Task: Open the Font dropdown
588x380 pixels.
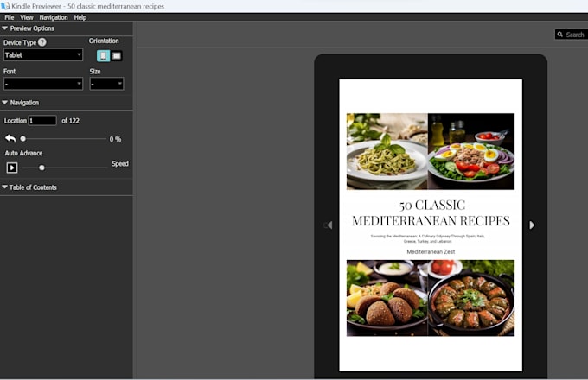Action: tap(43, 84)
